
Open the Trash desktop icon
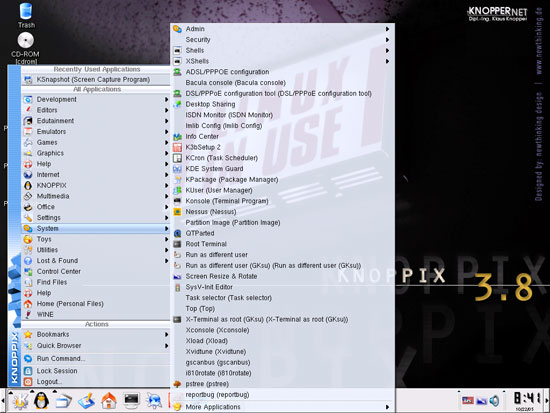coord(26,15)
